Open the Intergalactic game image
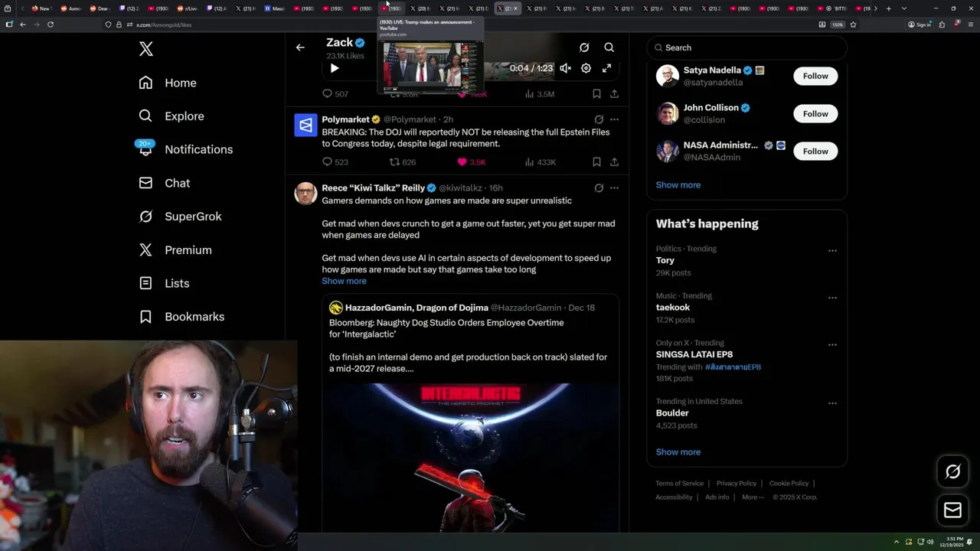 [x=470, y=458]
